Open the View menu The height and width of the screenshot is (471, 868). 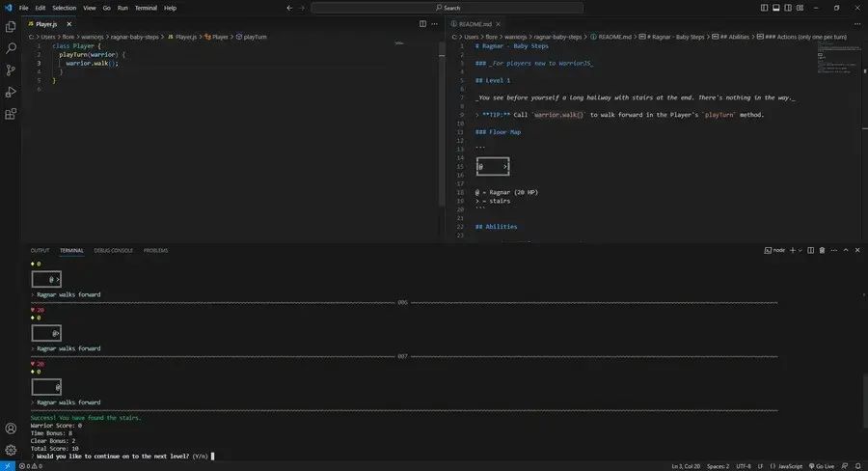[x=90, y=8]
